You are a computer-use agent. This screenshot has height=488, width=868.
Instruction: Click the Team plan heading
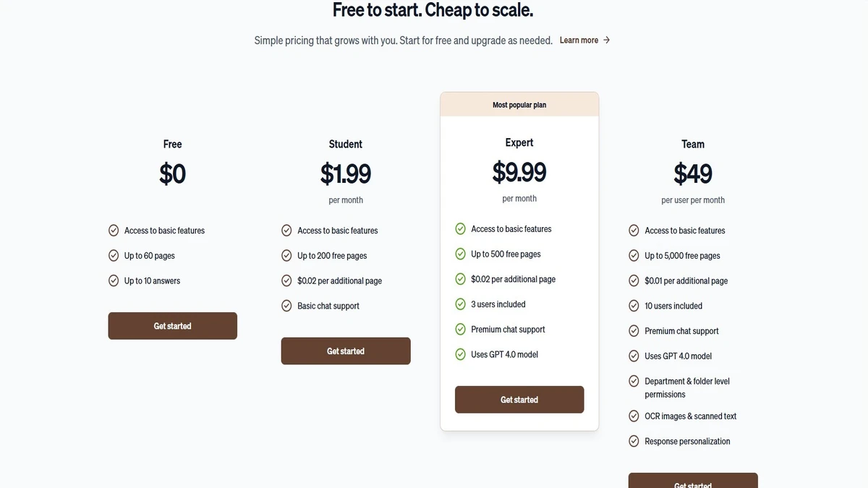pos(693,144)
